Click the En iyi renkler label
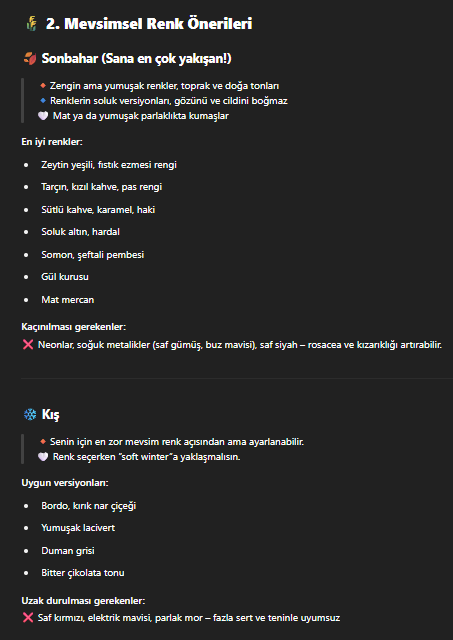Image resolution: width=453 pixels, height=640 pixels. (52, 142)
